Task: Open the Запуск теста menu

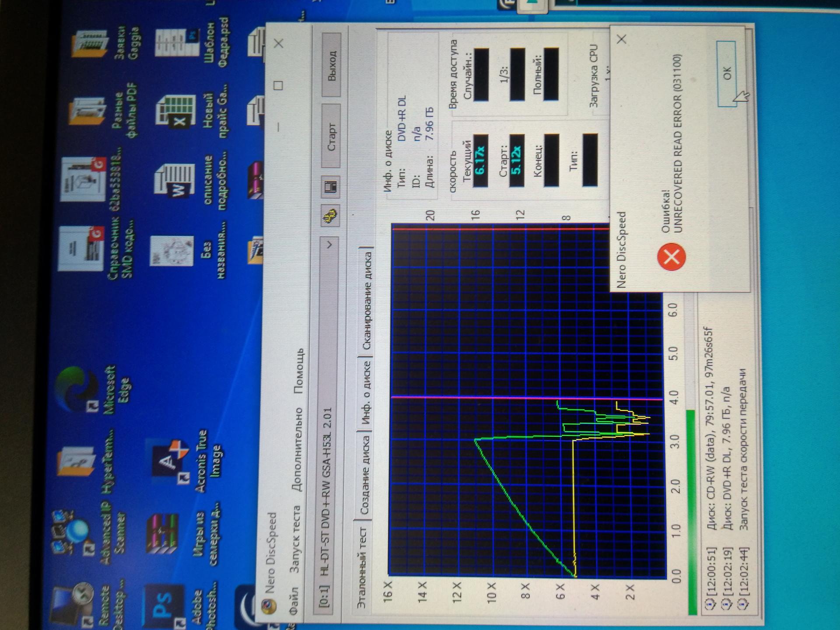Action: pyautogui.click(x=296, y=539)
